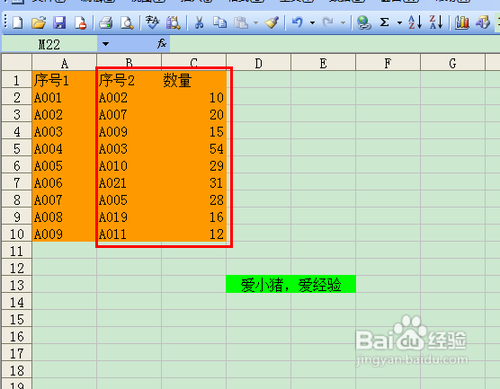The image size is (500, 389).
Task: Select column E header
Action: pos(323,63)
